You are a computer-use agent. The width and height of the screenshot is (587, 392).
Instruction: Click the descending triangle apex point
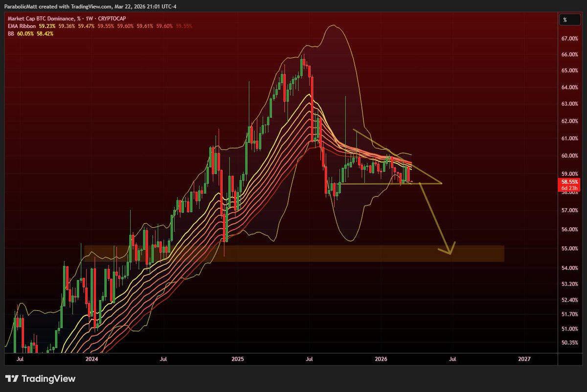click(x=441, y=183)
